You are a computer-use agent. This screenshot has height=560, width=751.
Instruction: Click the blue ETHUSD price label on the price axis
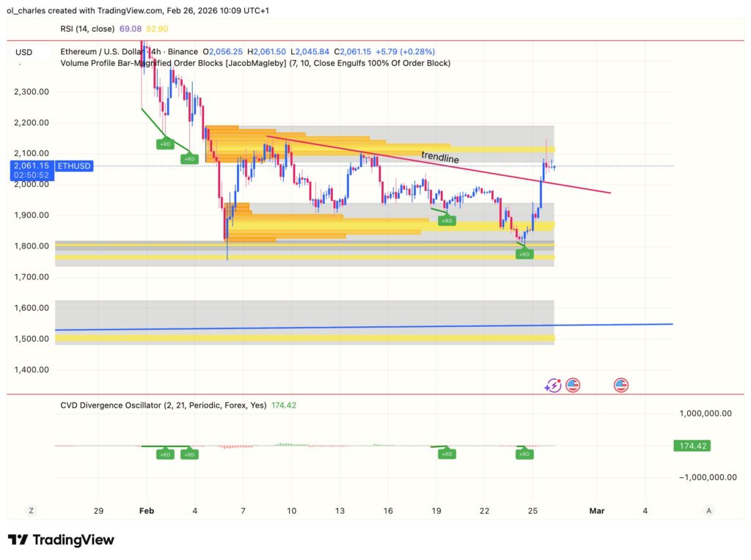click(73, 166)
